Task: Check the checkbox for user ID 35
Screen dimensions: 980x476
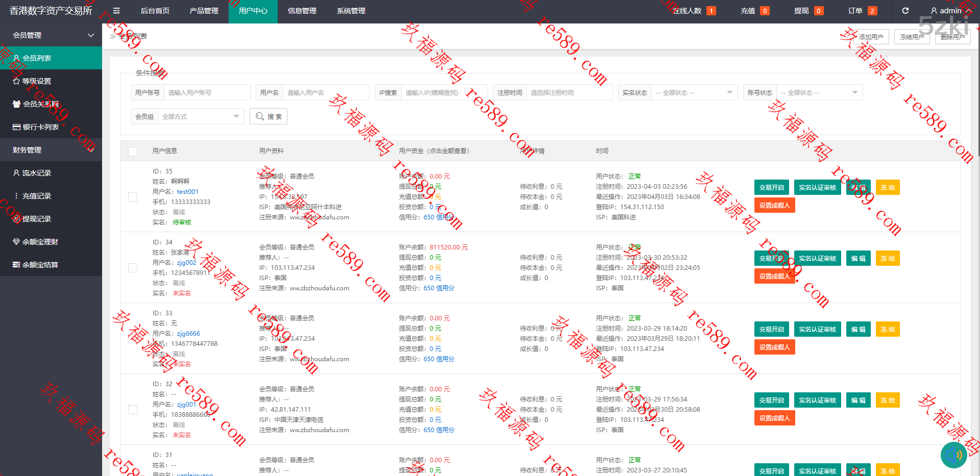Action: click(133, 197)
